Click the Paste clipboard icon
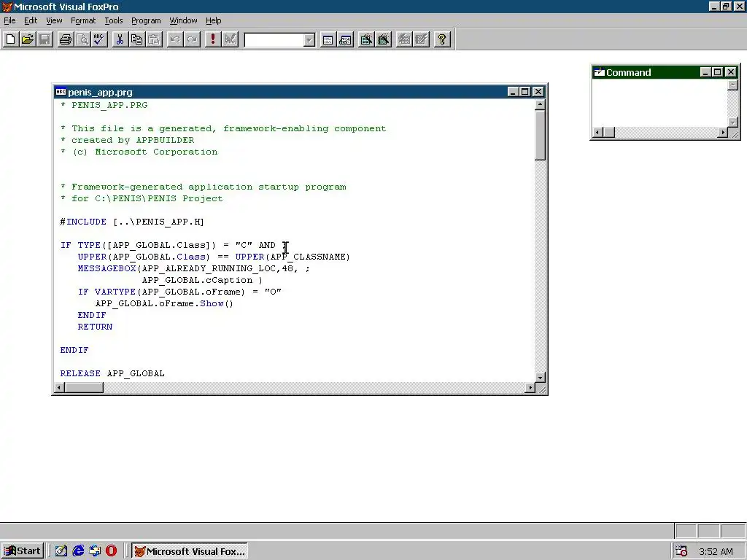This screenshot has width=747, height=560. 154,39
